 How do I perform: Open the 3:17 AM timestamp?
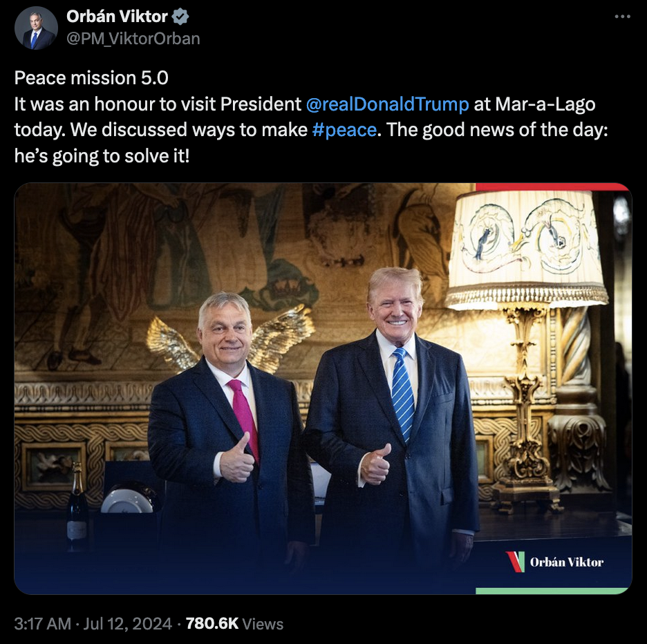click(x=42, y=623)
